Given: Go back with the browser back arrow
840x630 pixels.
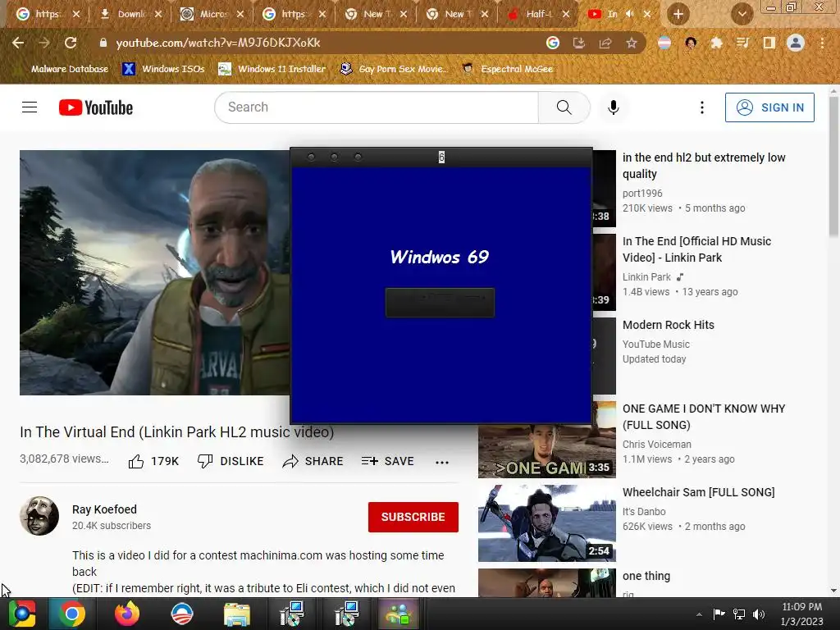Looking at the screenshot, I should tap(18, 43).
